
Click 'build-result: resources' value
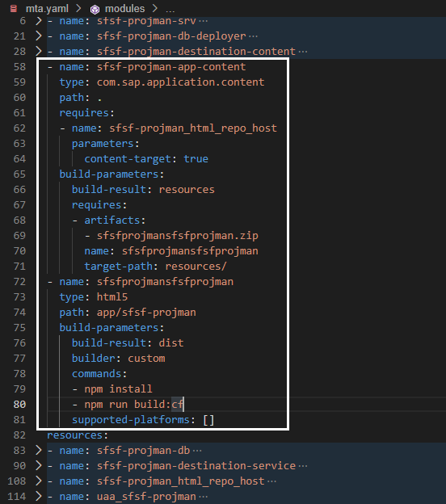click(x=187, y=190)
